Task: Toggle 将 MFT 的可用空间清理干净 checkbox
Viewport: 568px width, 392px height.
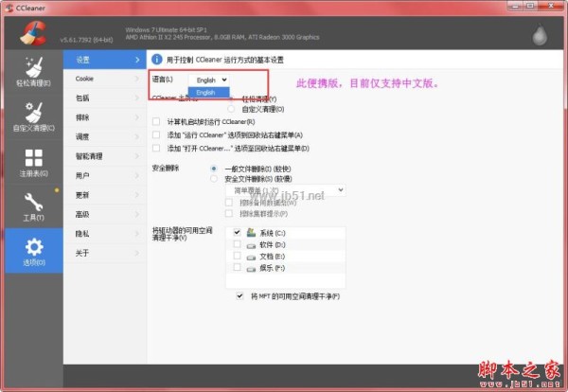Action: 240,296
